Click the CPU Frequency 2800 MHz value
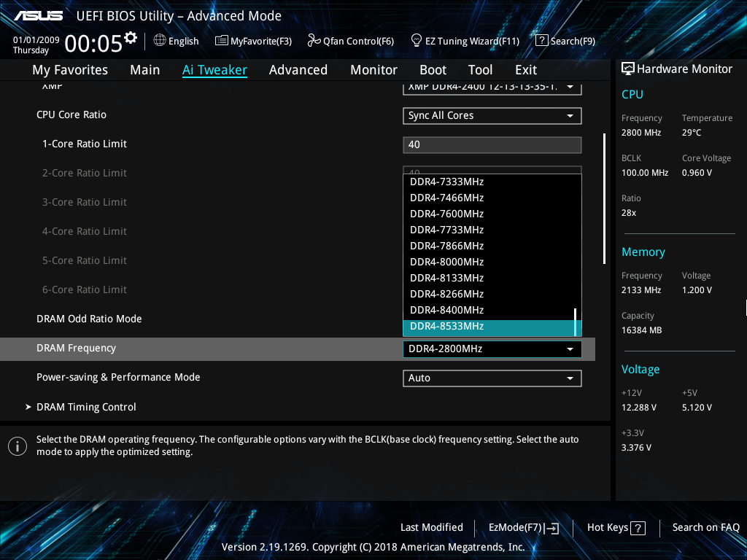Screen dimensions: 747x560 pyautogui.click(x=641, y=133)
